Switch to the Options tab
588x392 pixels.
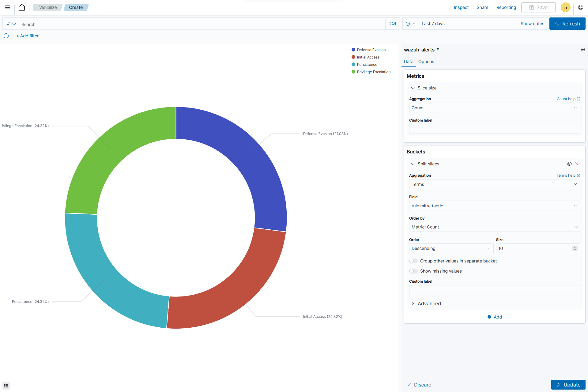pyautogui.click(x=426, y=61)
